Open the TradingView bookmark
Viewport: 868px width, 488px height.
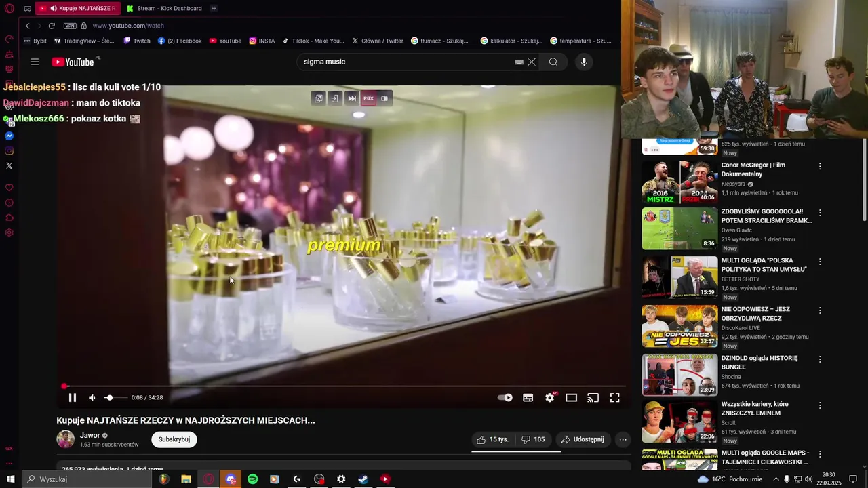tap(83, 41)
